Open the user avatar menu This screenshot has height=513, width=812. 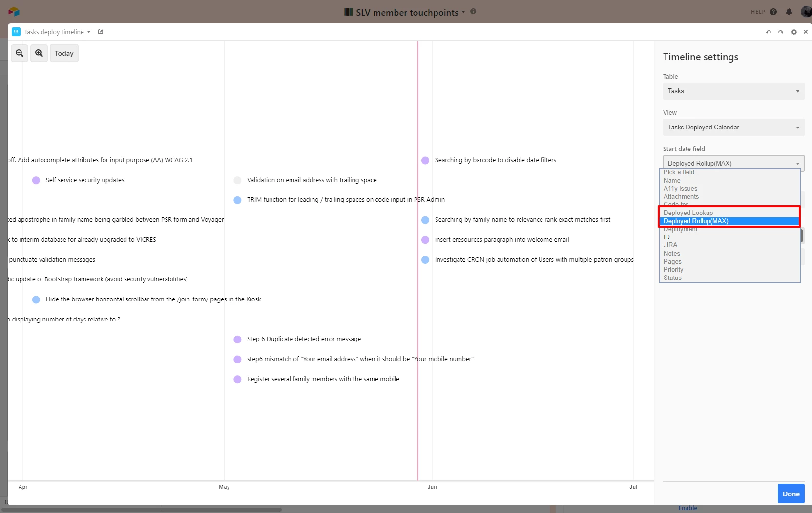coord(806,12)
